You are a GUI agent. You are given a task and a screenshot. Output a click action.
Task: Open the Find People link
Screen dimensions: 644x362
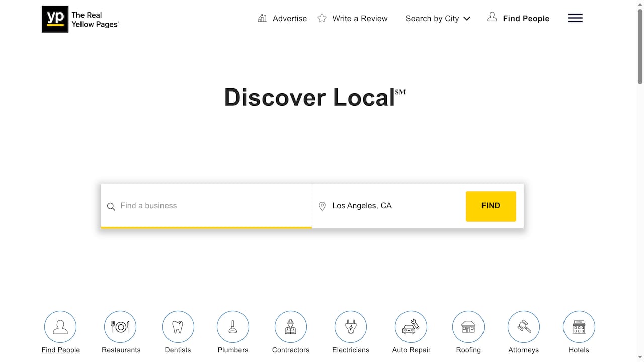(518, 18)
